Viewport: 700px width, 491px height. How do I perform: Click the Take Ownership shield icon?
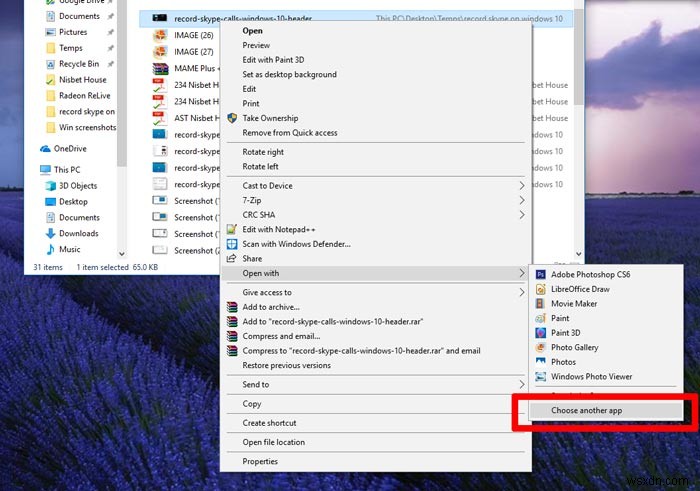[232, 118]
